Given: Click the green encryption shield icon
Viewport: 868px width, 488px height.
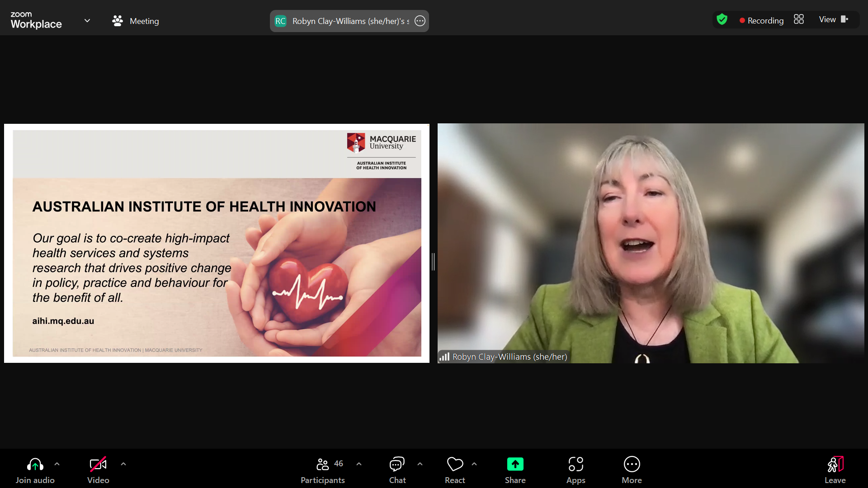Looking at the screenshot, I should (722, 19).
